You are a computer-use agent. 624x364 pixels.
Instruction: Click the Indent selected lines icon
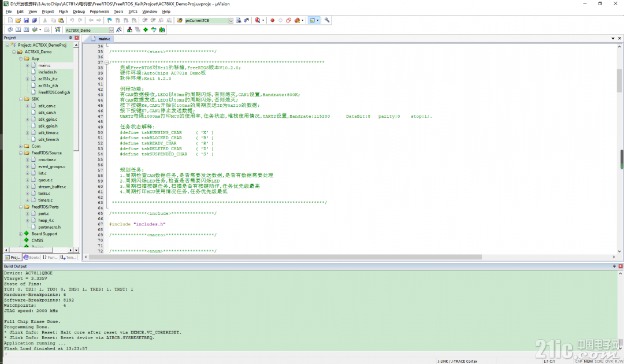point(145,20)
